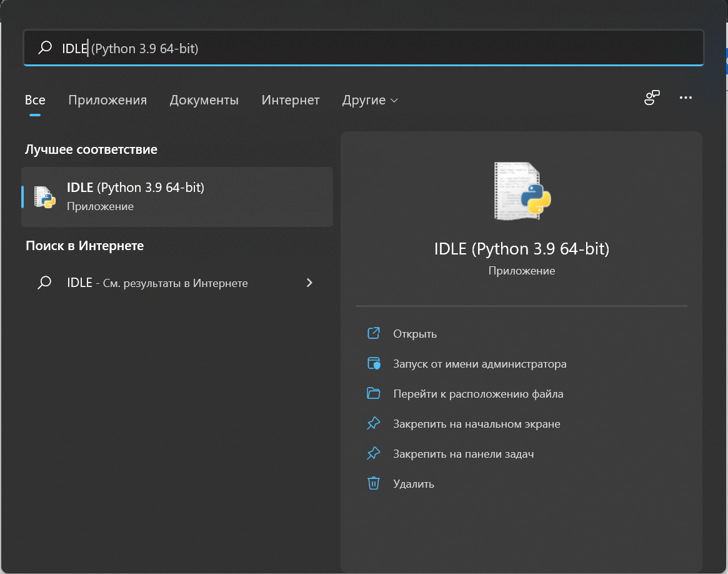Click the pin icon for taskbar

[374, 453]
